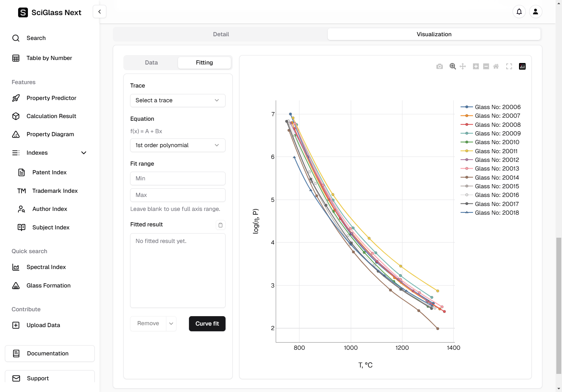This screenshot has width=562, height=392.
Task: Open the Property Predictor page
Action: [51, 98]
